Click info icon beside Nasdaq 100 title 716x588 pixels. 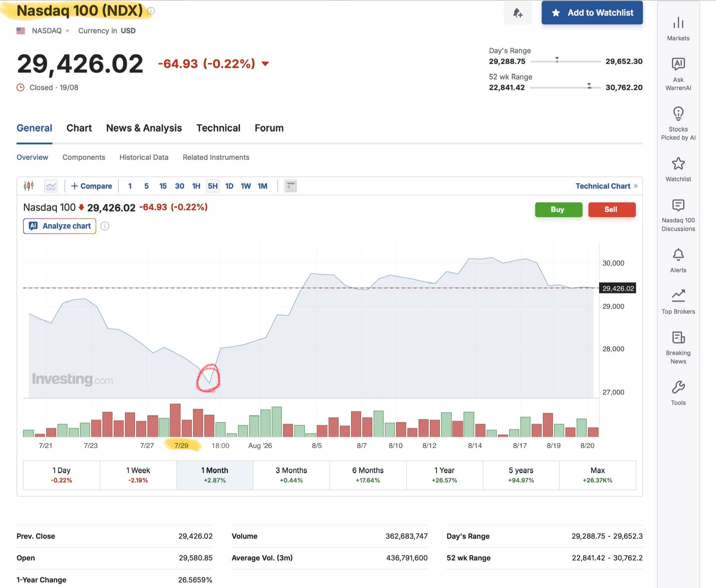tap(151, 11)
